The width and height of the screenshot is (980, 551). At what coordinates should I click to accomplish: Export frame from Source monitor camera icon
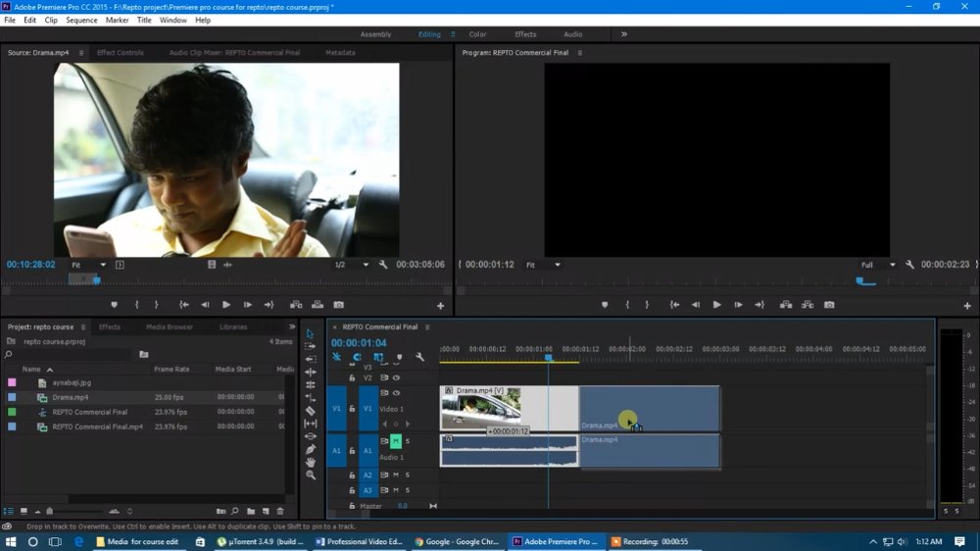pos(339,305)
